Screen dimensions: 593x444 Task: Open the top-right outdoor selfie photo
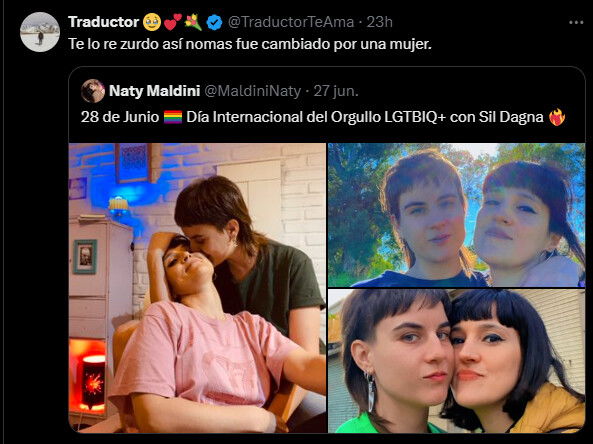(x=456, y=215)
